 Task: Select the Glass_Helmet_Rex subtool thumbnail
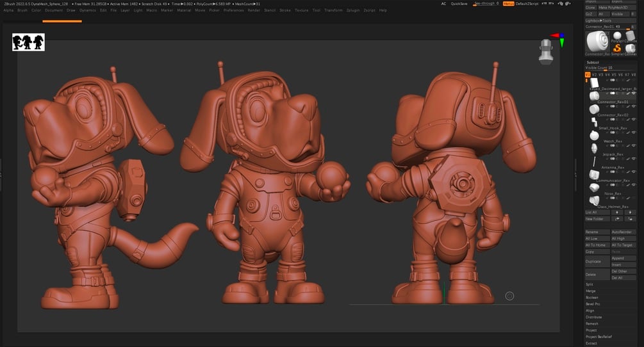pos(594,200)
